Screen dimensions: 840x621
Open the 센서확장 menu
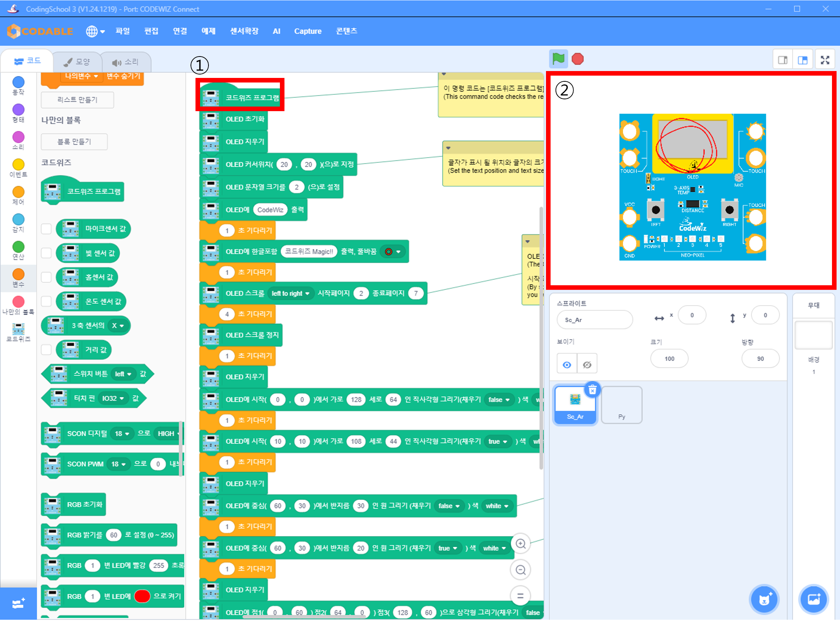coord(244,31)
